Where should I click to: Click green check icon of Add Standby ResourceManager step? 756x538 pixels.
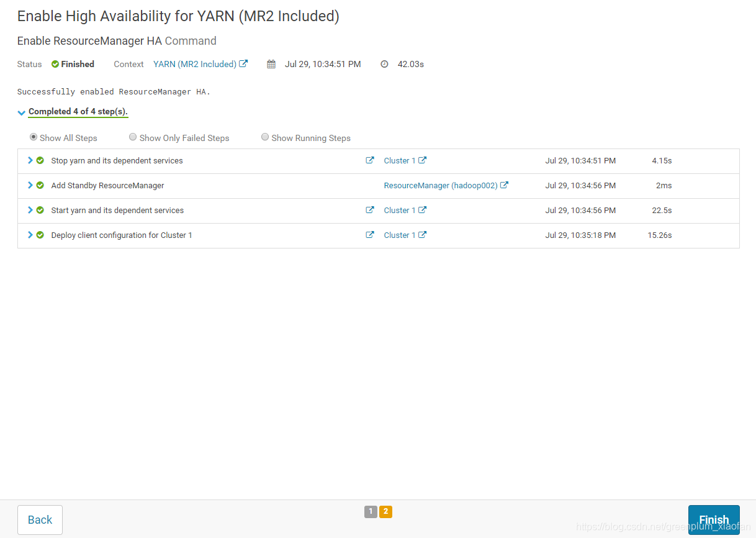[x=40, y=185]
